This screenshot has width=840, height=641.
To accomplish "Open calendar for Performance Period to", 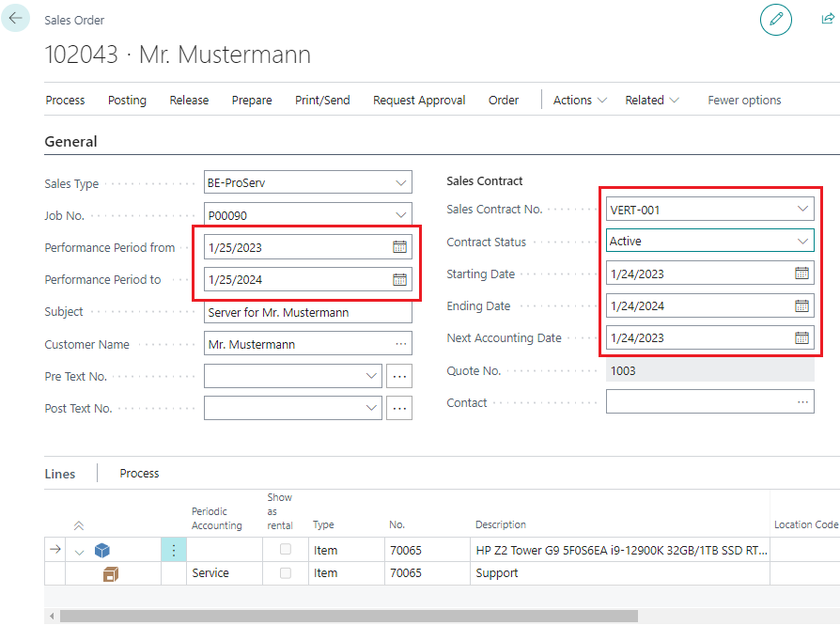I will pyautogui.click(x=399, y=279).
